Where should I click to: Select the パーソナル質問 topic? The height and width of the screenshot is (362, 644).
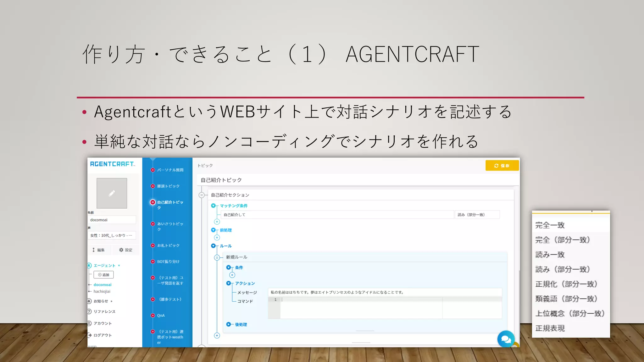coord(170,170)
